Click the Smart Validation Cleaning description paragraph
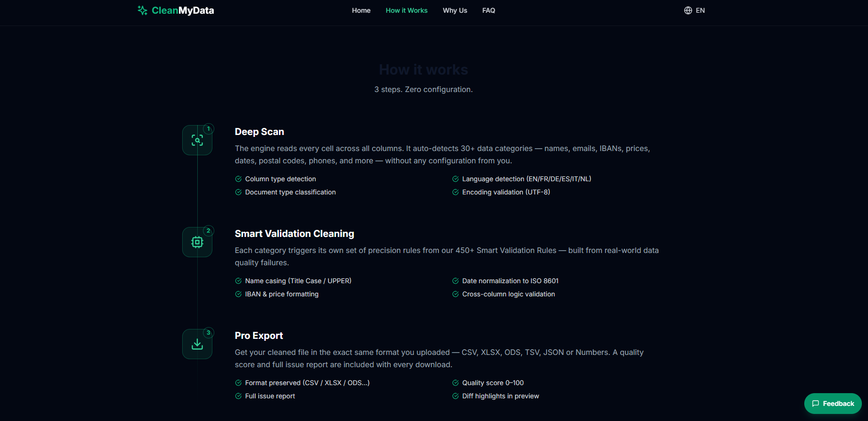The image size is (868, 421). [x=447, y=256]
